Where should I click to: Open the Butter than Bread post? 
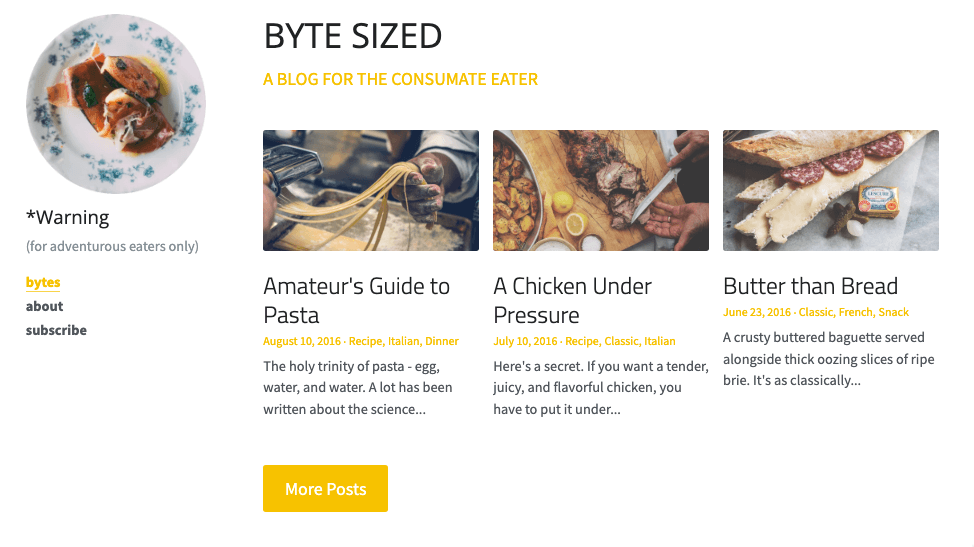click(810, 286)
